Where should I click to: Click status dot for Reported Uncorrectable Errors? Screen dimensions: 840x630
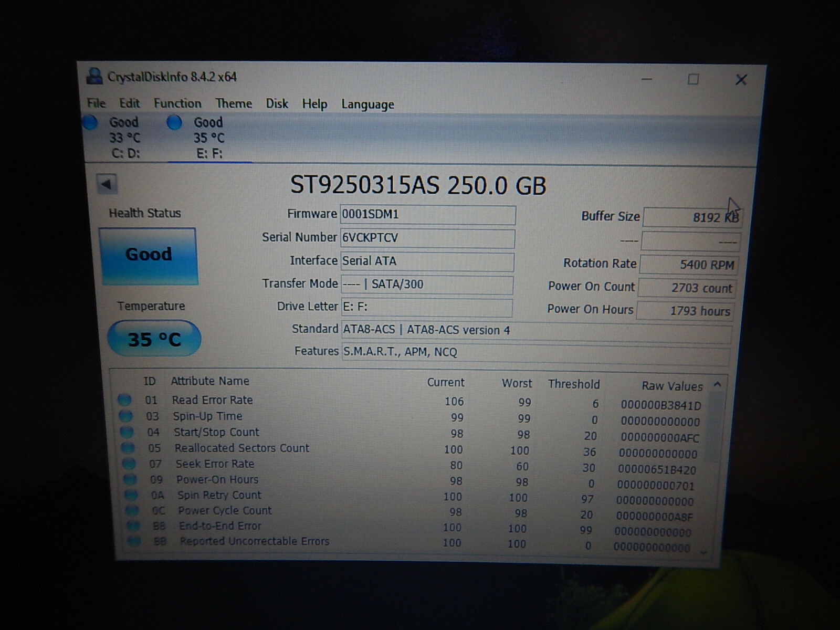tap(134, 541)
